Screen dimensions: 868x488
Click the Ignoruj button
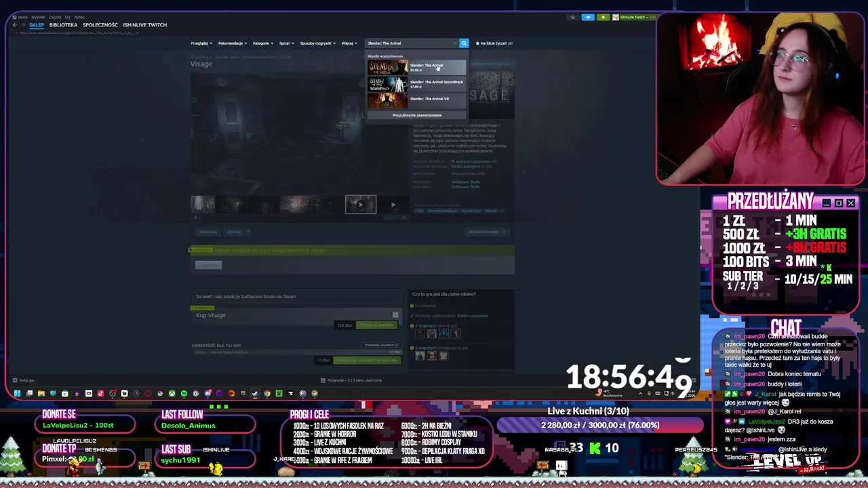pyautogui.click(x=234, y=232)
